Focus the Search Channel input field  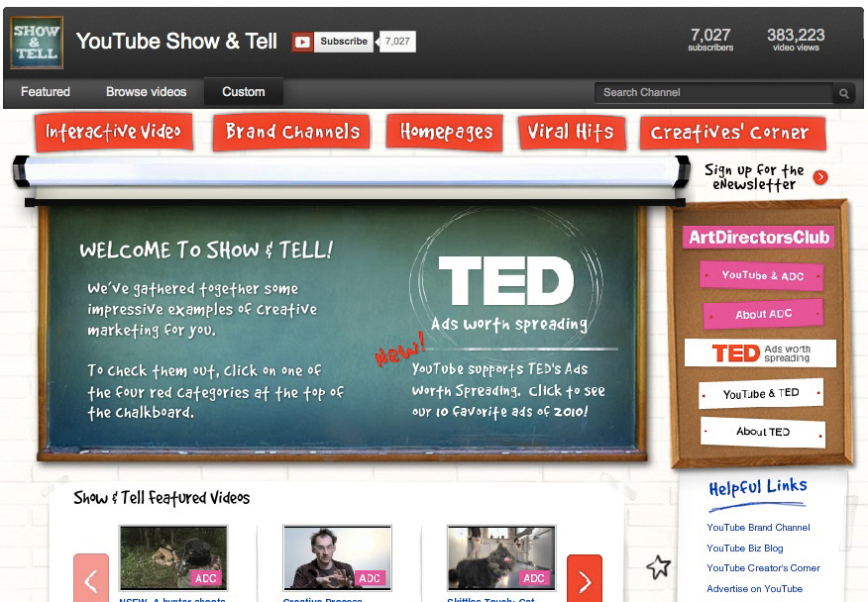(714, 93)
